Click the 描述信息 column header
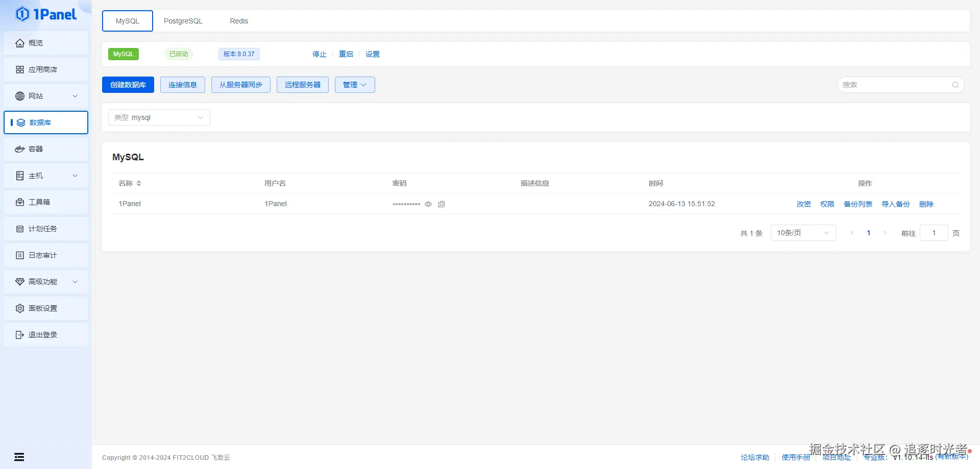Viewport: 980px width, 469px height. (x=535, y=183)
